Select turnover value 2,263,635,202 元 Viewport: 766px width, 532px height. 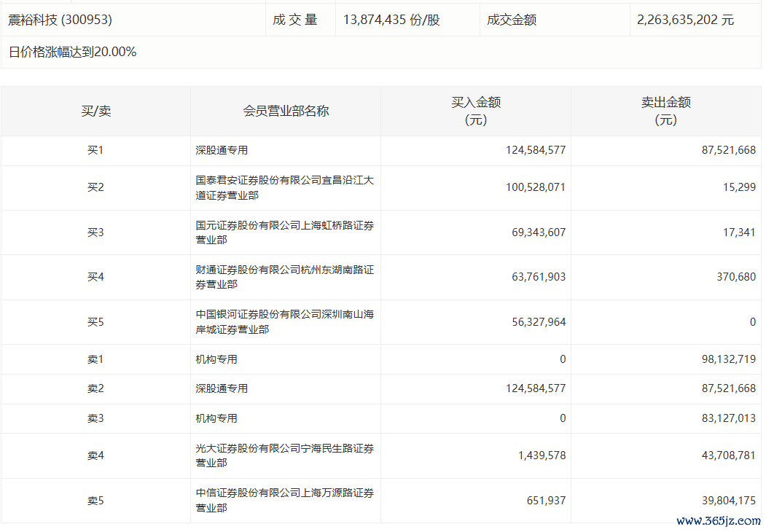pyautogui.click(x=685, y=20)
